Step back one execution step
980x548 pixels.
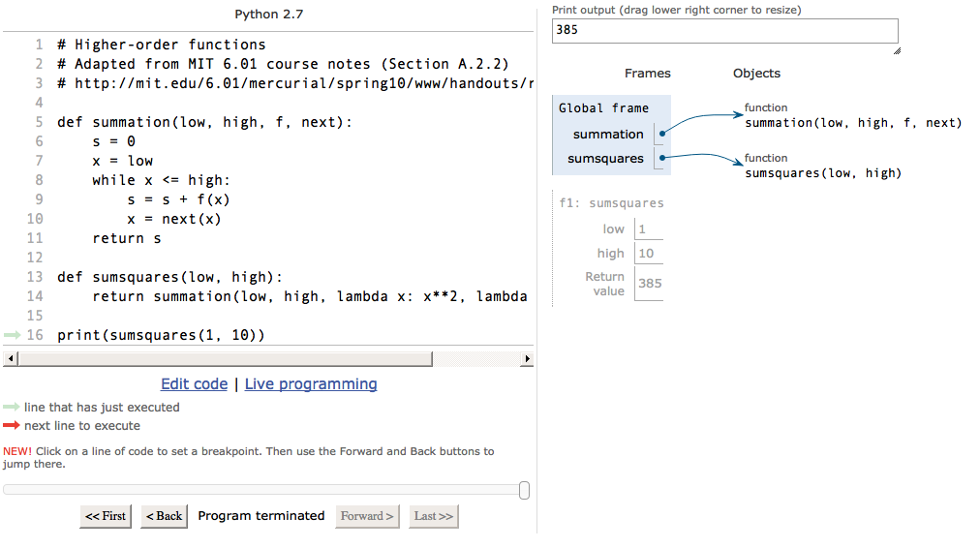pos(164,516)
